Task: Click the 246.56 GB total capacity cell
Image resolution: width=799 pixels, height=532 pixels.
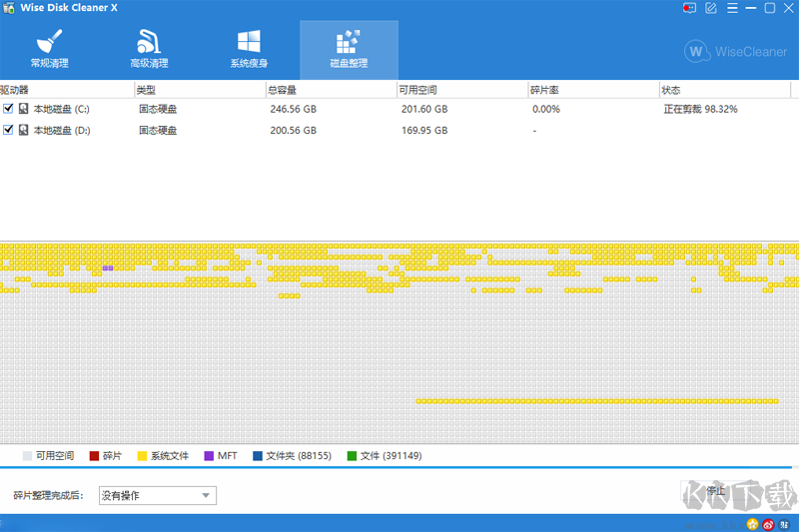Action: pos(293,109)
